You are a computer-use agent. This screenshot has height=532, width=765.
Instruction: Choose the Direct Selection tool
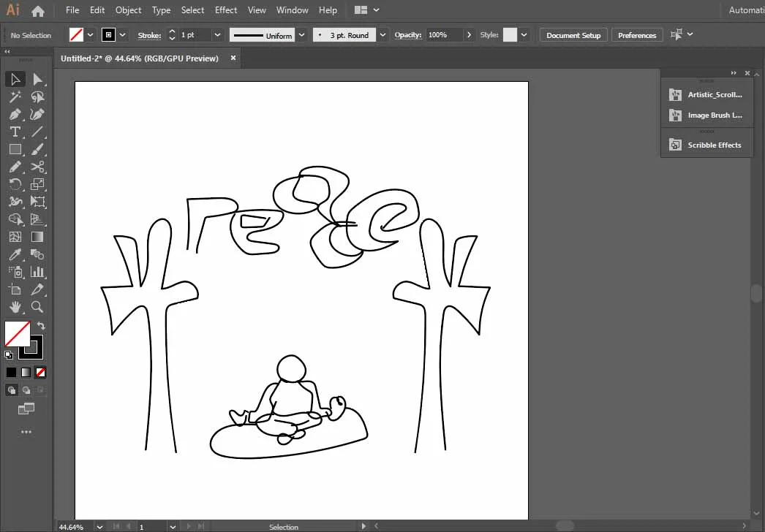[37, 79]
